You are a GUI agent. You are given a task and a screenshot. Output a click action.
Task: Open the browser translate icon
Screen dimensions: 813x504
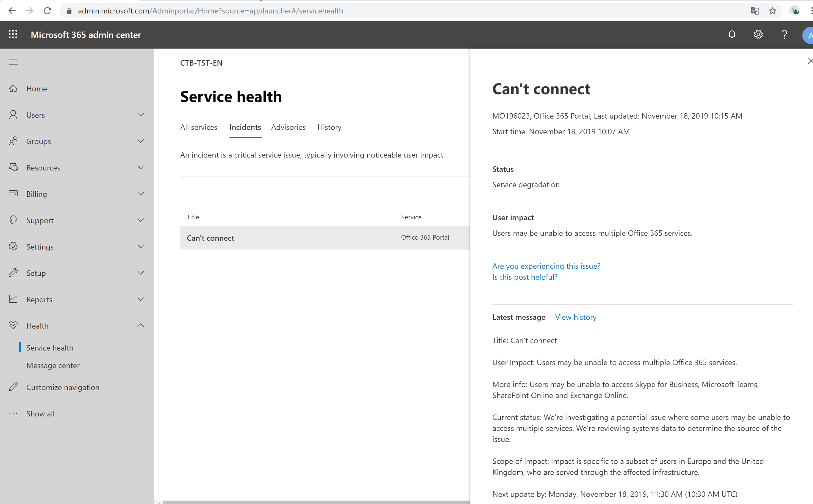(x=755, y=11)
